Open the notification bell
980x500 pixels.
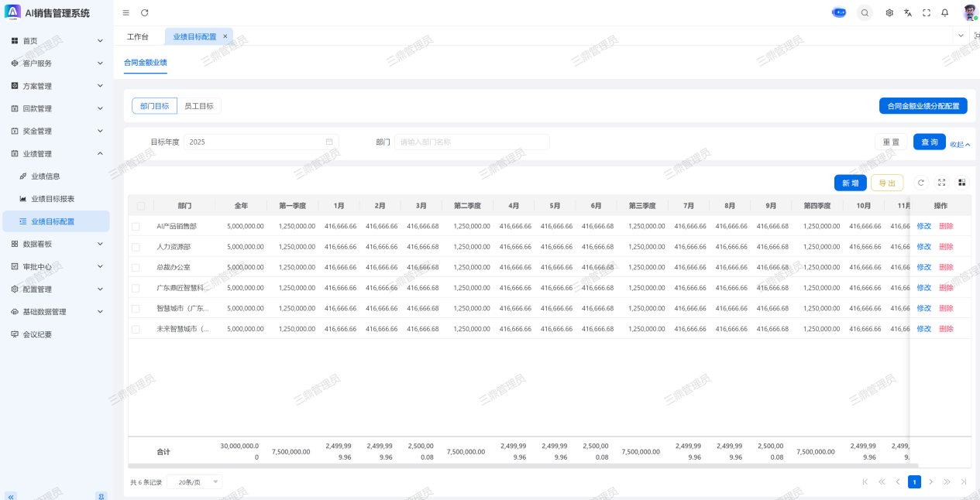945,13
